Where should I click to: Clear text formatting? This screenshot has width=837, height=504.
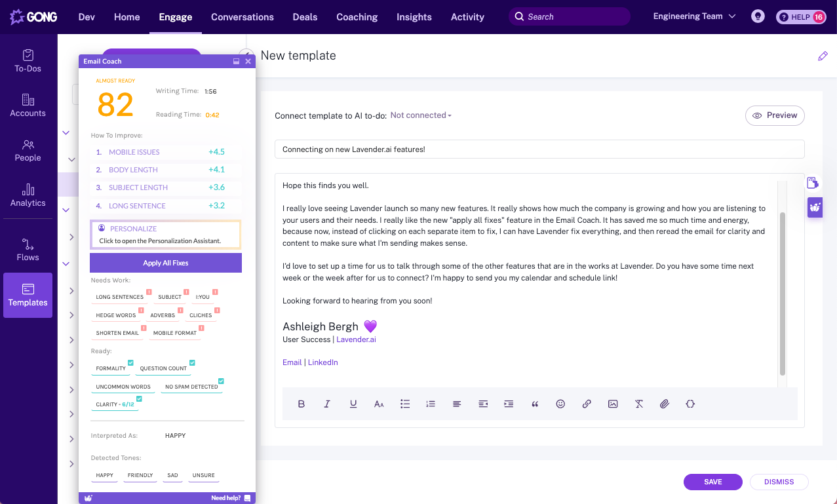638,404
